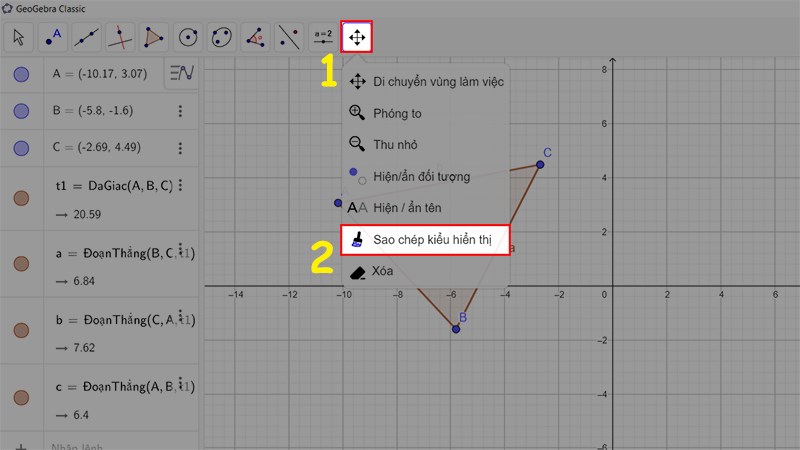Toggle visibility of point A
This screenshot has width=800, height=450.
click(21, 74)
